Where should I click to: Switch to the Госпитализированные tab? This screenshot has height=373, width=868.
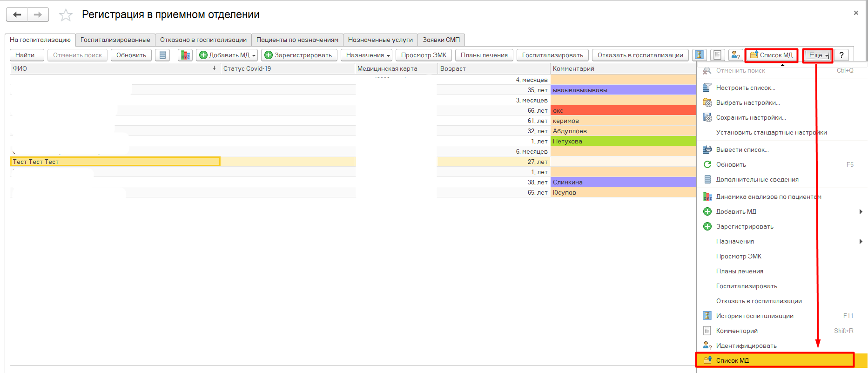(x=115, y=40)
